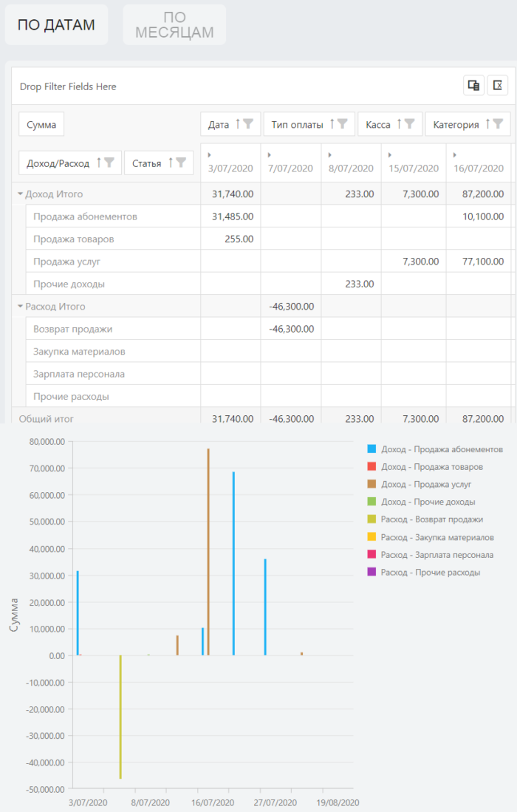Image resolution: width=517 pixels, height=812 pixels.
Task: Open the Касса filter funnel
Action: (409, 124)
